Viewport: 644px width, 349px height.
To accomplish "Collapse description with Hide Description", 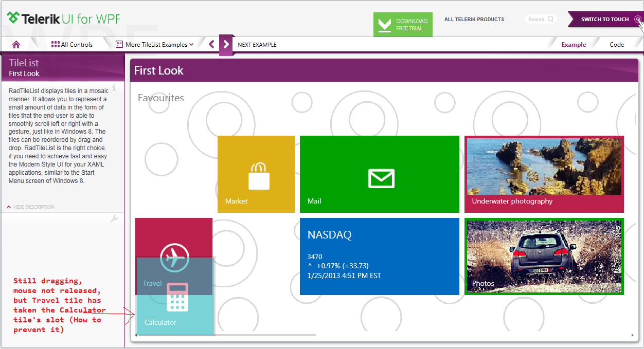I will [31, 207].
